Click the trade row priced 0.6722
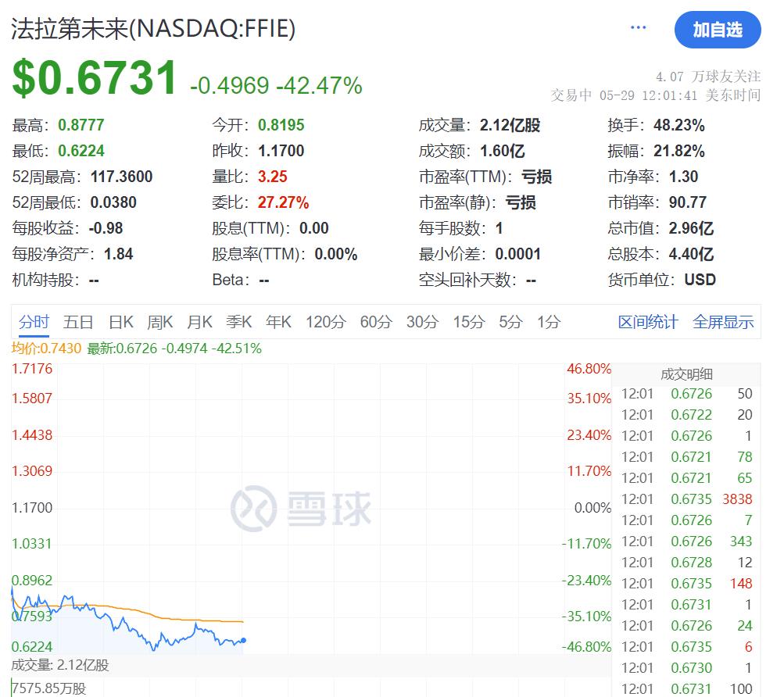The height and width of the screenshot is (697, 784). 686,414
